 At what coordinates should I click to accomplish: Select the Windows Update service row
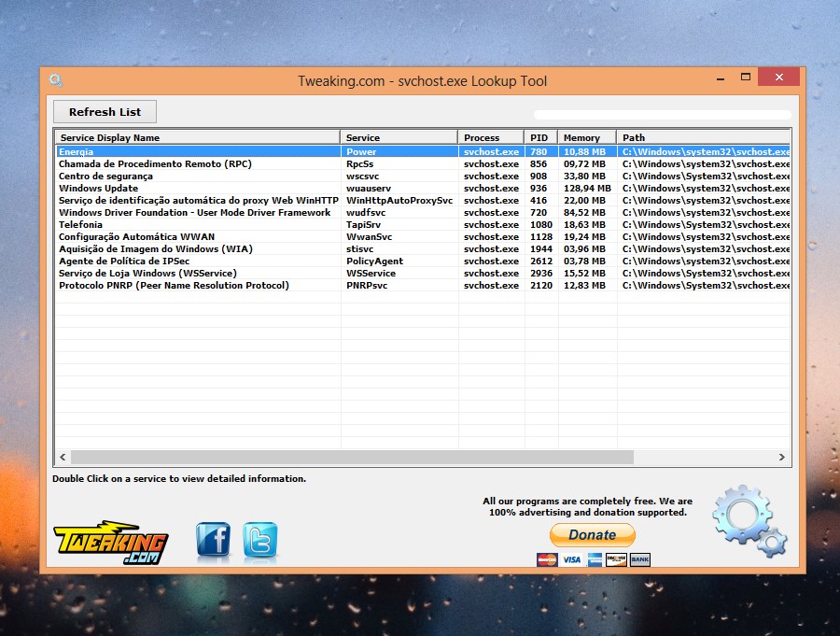[423, 189]
